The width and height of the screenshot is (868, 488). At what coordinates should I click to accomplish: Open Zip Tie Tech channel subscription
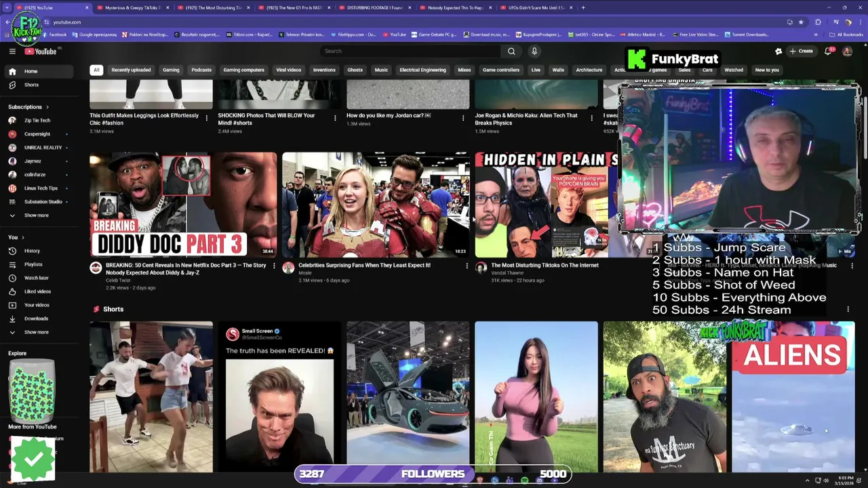(x=37, y=121)
